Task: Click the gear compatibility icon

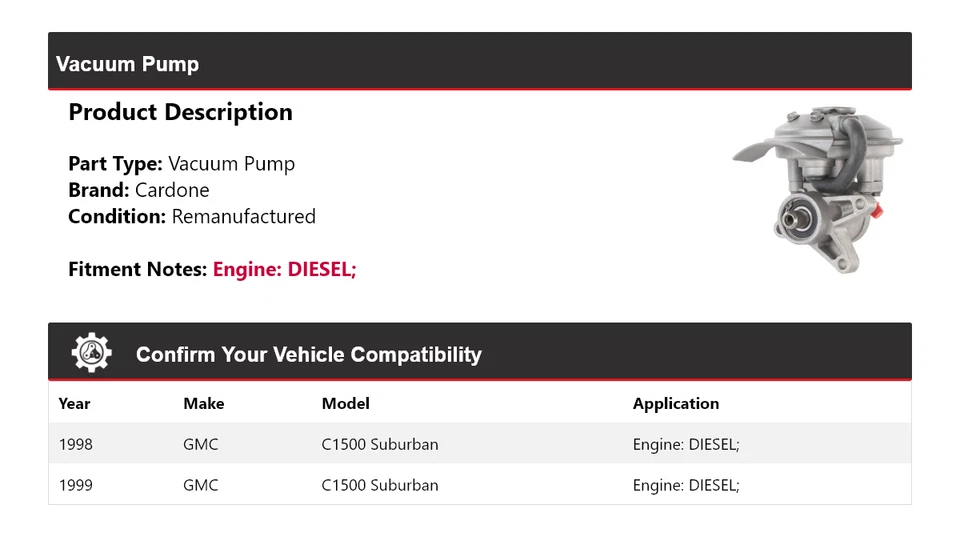Action: coord(91,353)
